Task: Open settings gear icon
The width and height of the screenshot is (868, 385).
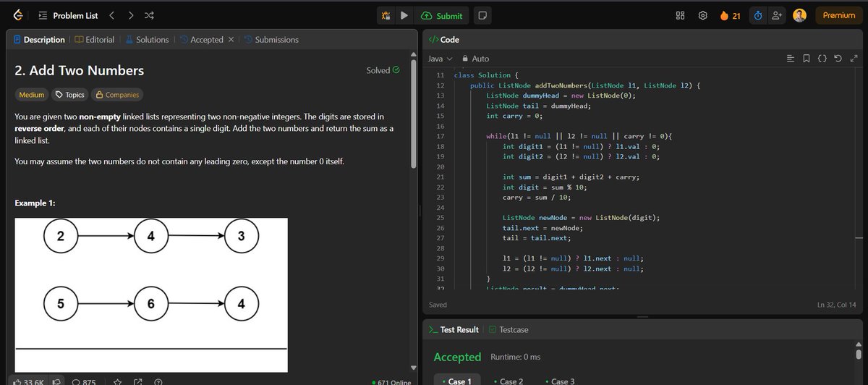Action: [x=702, y=15]
